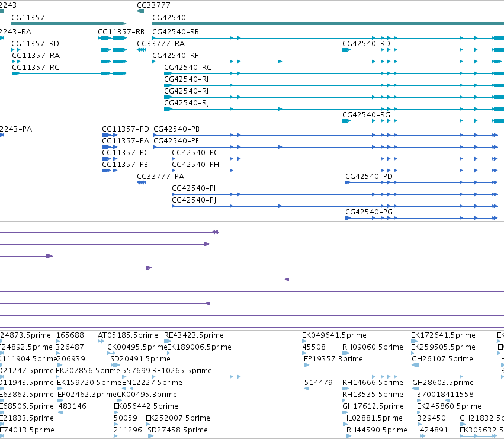The width and height of the screenshot is (504, 439).
Task: Select EST EK172641.5prime
Action: pos(443,335)
